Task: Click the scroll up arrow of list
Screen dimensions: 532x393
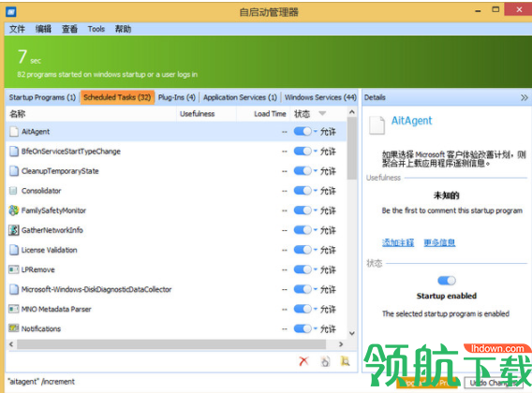Action: coord(352,111)
